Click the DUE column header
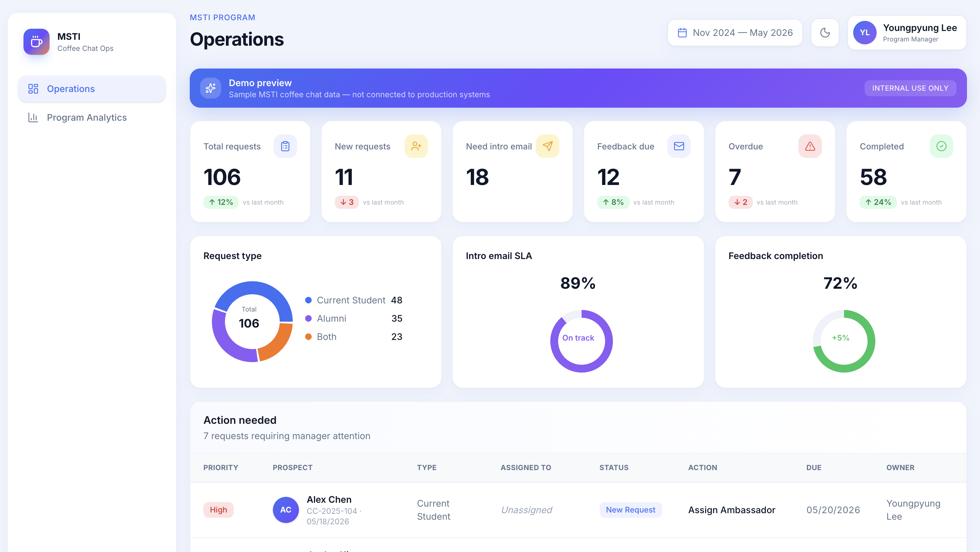Screen dimensions: 980x552 click(814, 468)
